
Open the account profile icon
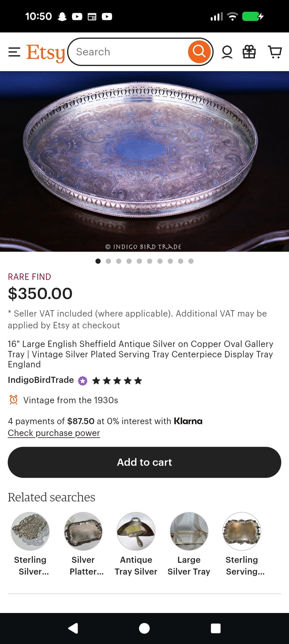[x=227, y=52]
